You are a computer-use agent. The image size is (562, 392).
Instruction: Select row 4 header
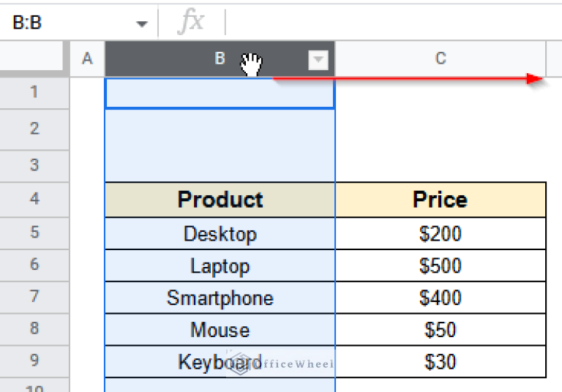[34, 199]
